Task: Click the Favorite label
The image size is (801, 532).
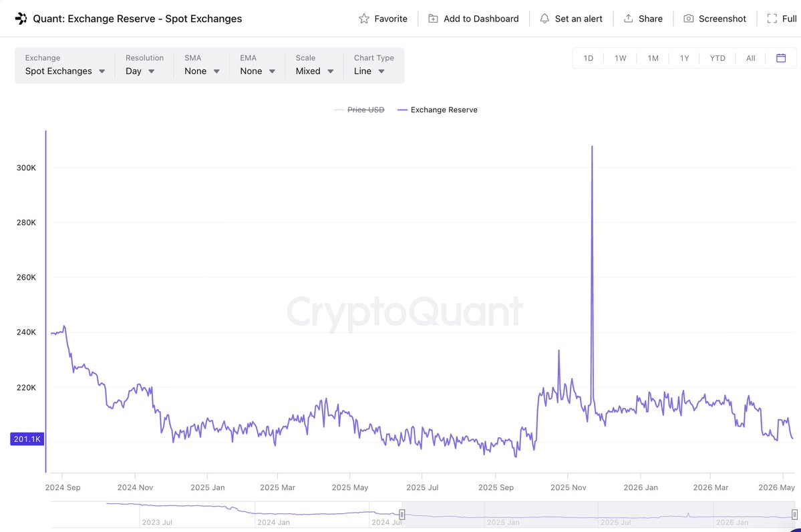Action: pyautogui.click(x=391, y=19)
